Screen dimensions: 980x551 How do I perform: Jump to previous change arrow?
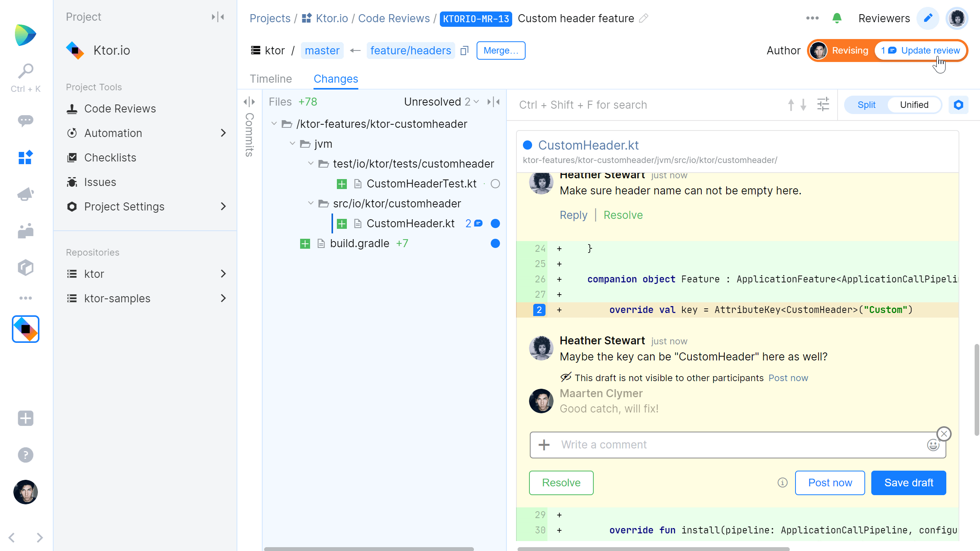(791, 105)
